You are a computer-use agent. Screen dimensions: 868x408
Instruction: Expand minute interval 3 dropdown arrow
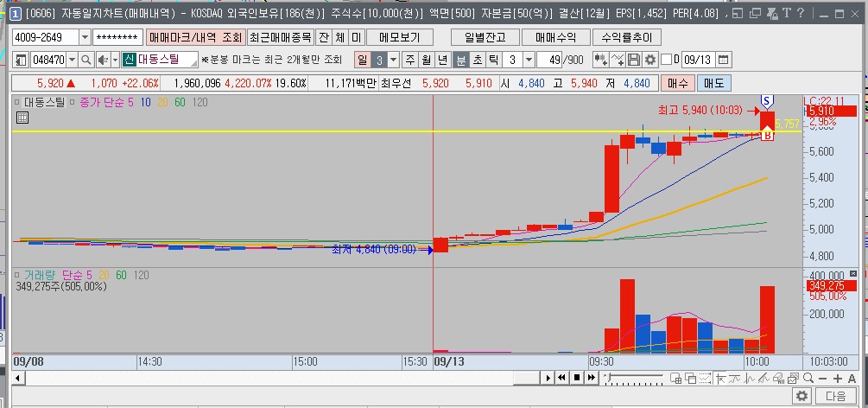[529, 60]
